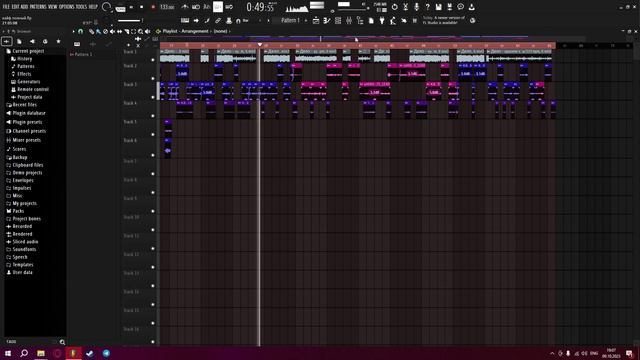Click the tempo value 133
This screenshot has height=360, width=640.
pos(167,7)
